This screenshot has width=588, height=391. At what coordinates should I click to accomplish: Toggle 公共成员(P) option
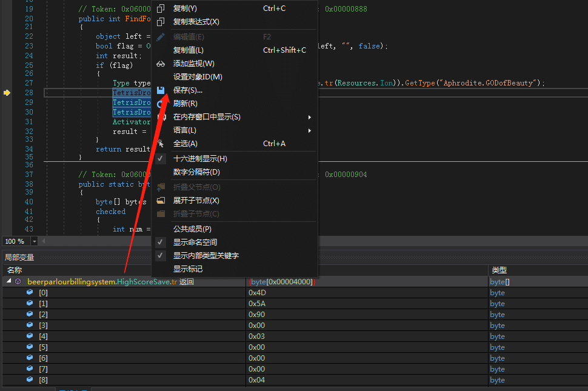click(235, 229)
